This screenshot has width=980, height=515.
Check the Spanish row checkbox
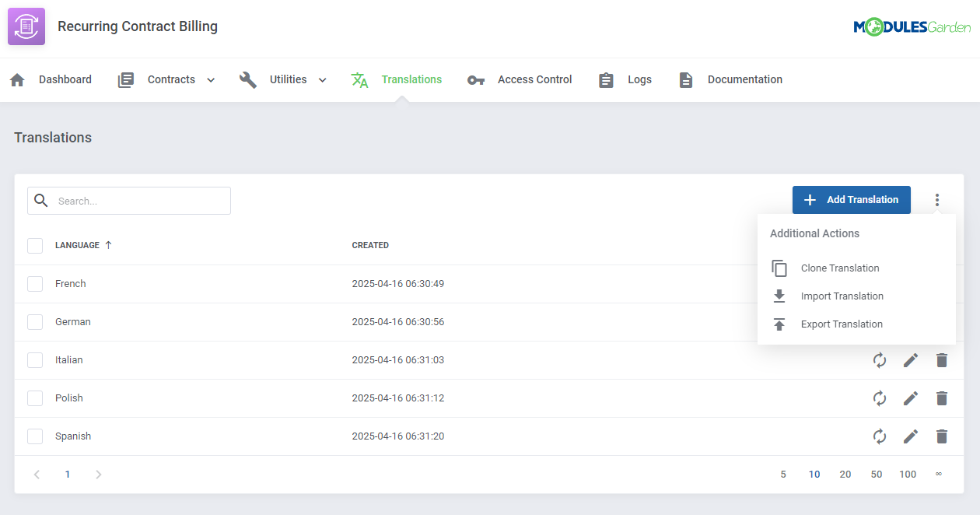[35, 436]
